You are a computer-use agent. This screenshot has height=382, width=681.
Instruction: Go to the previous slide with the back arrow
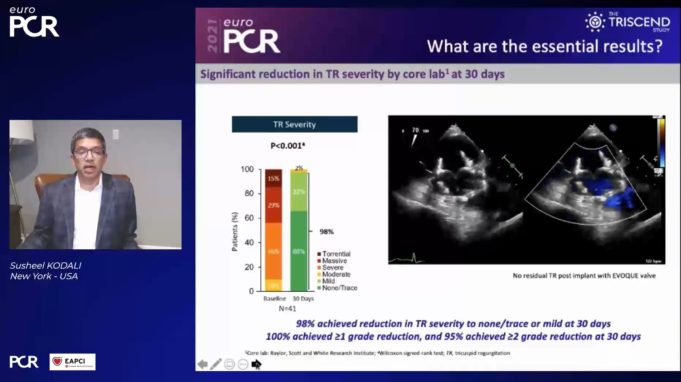[202, 364]
